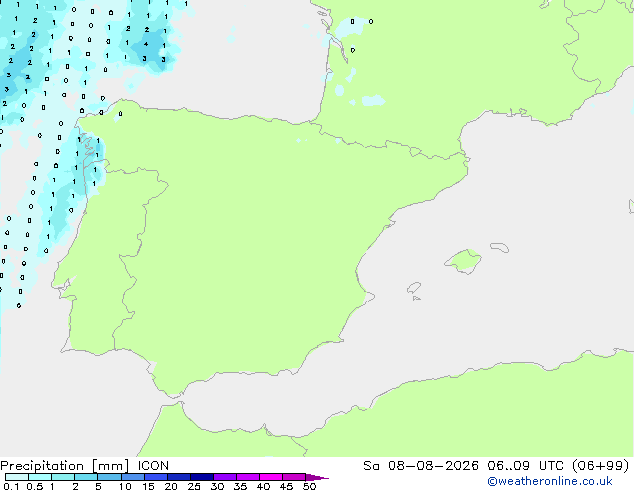634x490 pixels.
Task: Click the legend swatch between 0.1 and 0.5
Action: coord(17,477)
